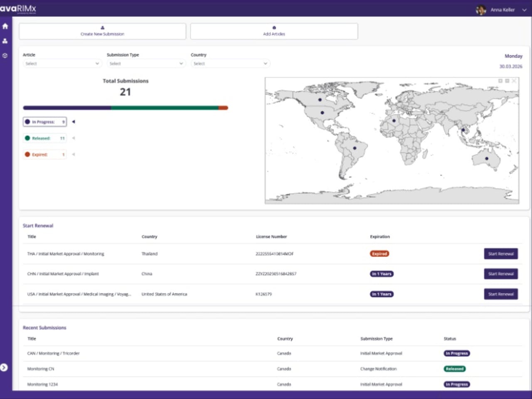The width and height of the screenshot is (532, 399).
Task: Open the Submission Type select dropdown
Action: click(146, 64)
